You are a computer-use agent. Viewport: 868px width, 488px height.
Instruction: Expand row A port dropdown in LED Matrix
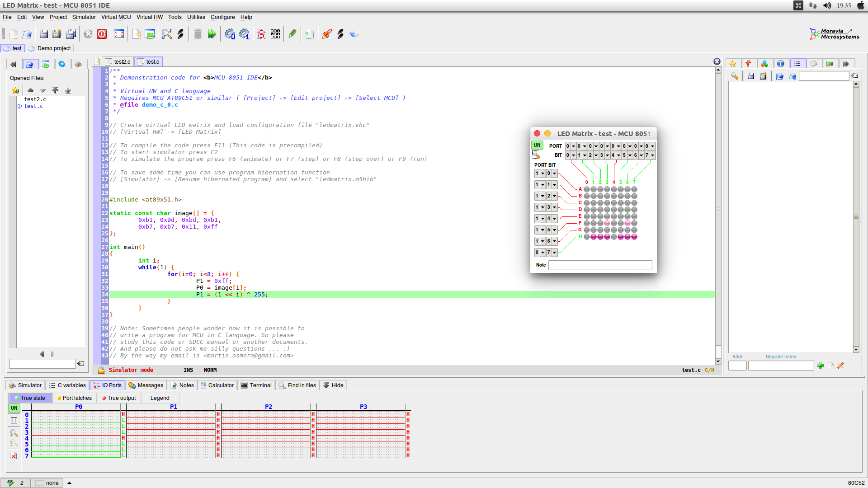[543, 173]
